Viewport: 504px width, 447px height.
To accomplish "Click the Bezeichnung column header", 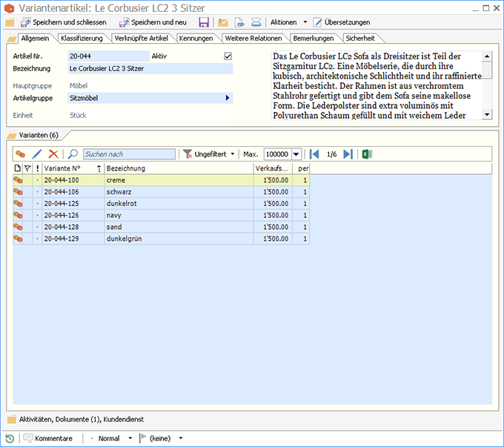I will [179, 168].
